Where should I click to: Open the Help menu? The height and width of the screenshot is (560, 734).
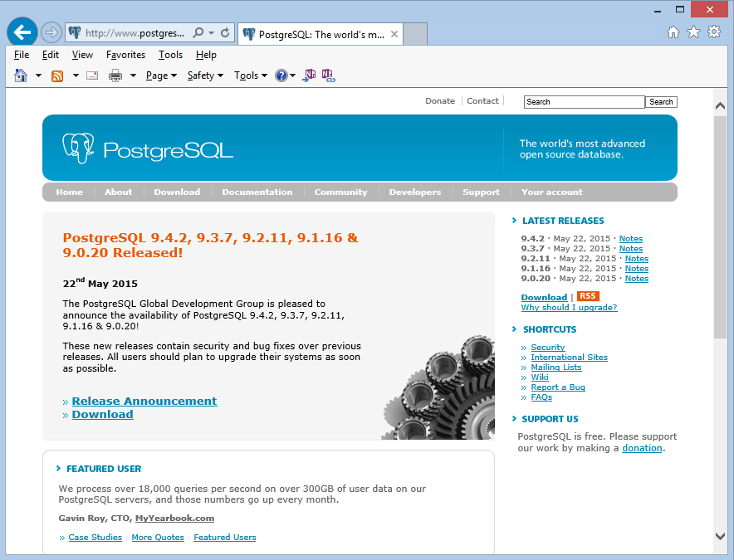206,55
